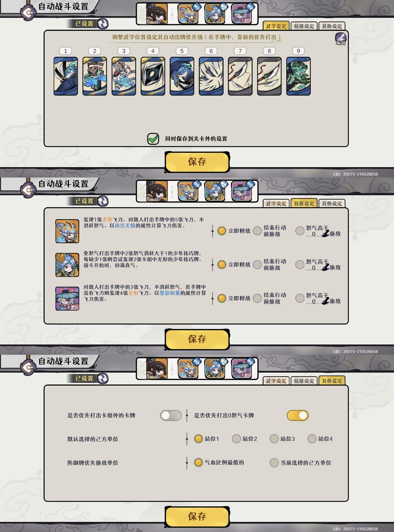This screenshot has width=394, height=532.
Task: Open the highlighted 其他设定 tab
Action: (332, 381)
